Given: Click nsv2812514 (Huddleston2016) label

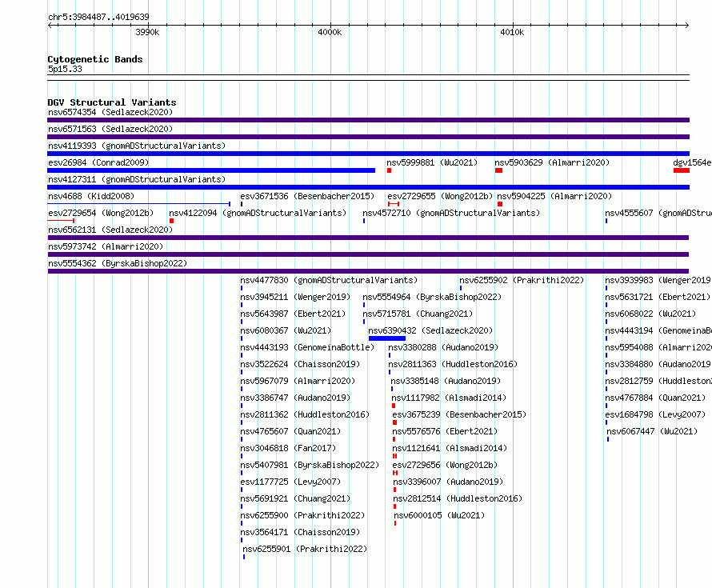Looking at the screenshot, I should [458, 498].
